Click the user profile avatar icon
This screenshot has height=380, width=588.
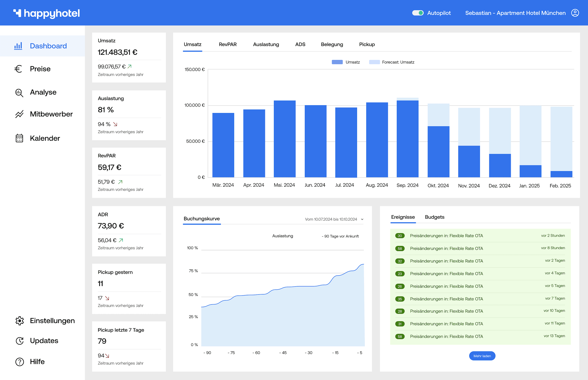pyautogui.click(x=575, y=13)
